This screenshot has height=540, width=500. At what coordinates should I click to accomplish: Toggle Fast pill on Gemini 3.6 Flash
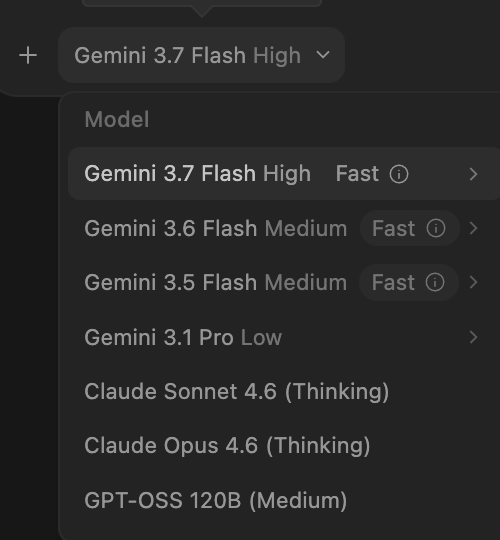point(409,228)
